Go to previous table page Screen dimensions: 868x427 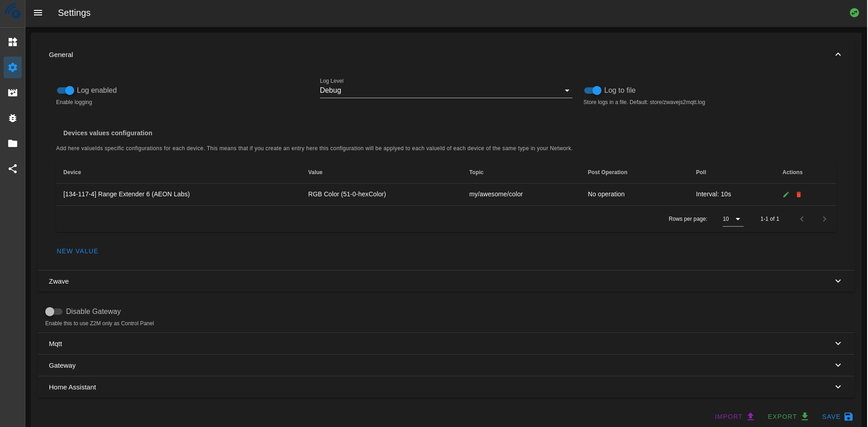[802, 219]
